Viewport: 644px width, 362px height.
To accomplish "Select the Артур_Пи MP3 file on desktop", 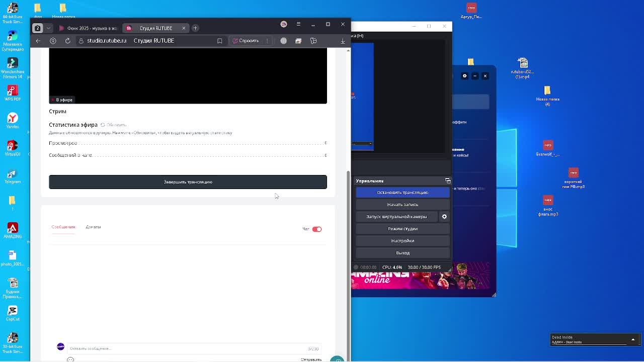I will click(x=471, y=11).
